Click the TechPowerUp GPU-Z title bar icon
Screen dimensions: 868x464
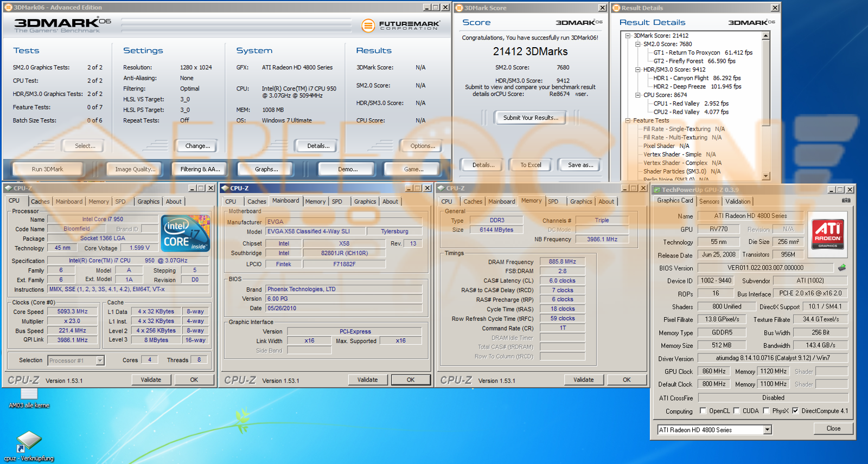coord(656,190)
